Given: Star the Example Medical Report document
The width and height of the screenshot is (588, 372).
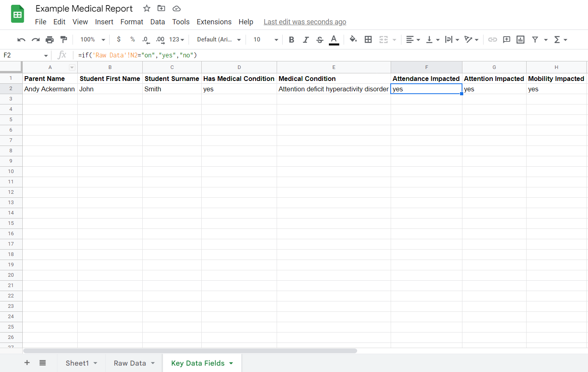Looking at the screenshot, I should pos(146,8).
